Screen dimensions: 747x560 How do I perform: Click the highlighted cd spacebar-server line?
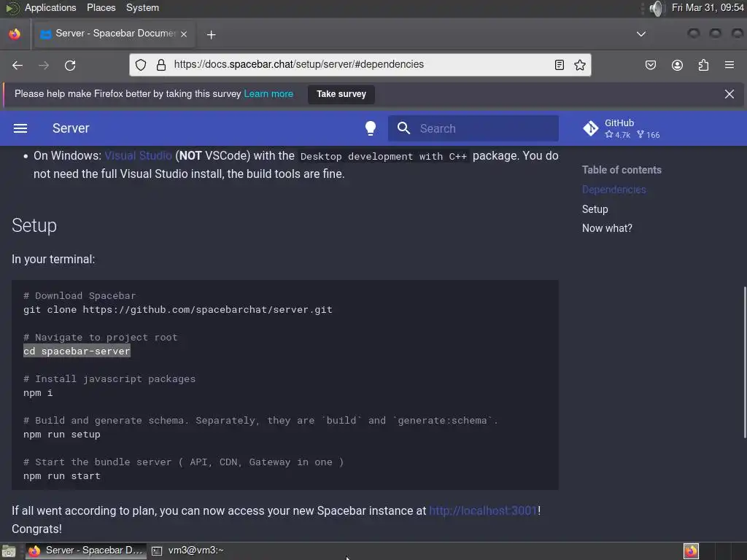pyautogui.click(x=77, y=351)
